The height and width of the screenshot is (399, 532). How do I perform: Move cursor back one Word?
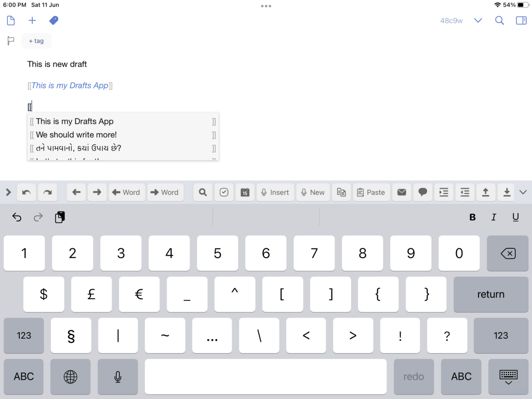tap(127, 192)
